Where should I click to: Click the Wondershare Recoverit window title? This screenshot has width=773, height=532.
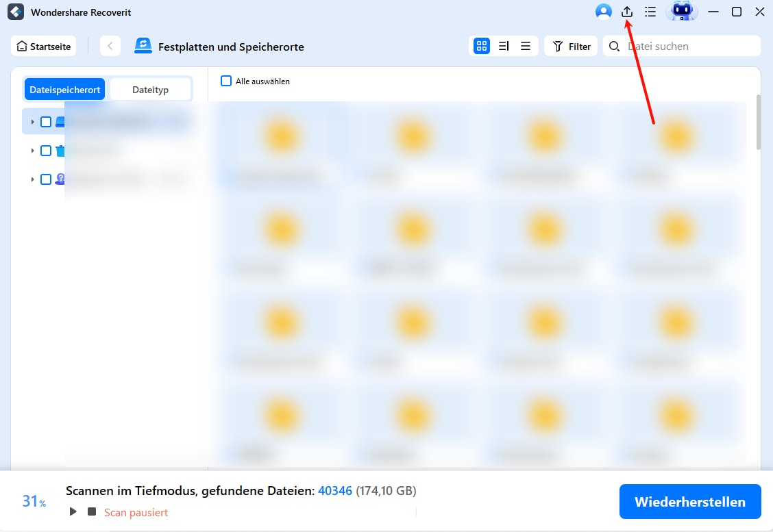[81, 12]
